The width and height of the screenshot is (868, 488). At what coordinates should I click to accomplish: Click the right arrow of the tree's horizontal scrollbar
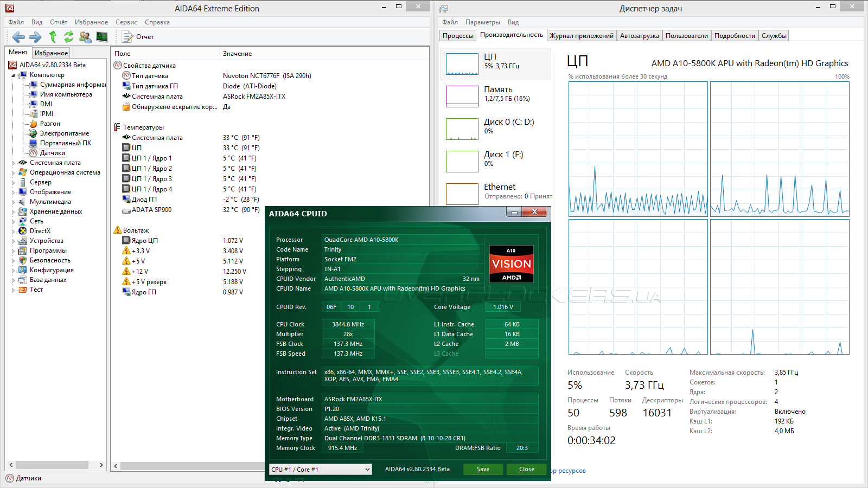(x=101, y=465)
